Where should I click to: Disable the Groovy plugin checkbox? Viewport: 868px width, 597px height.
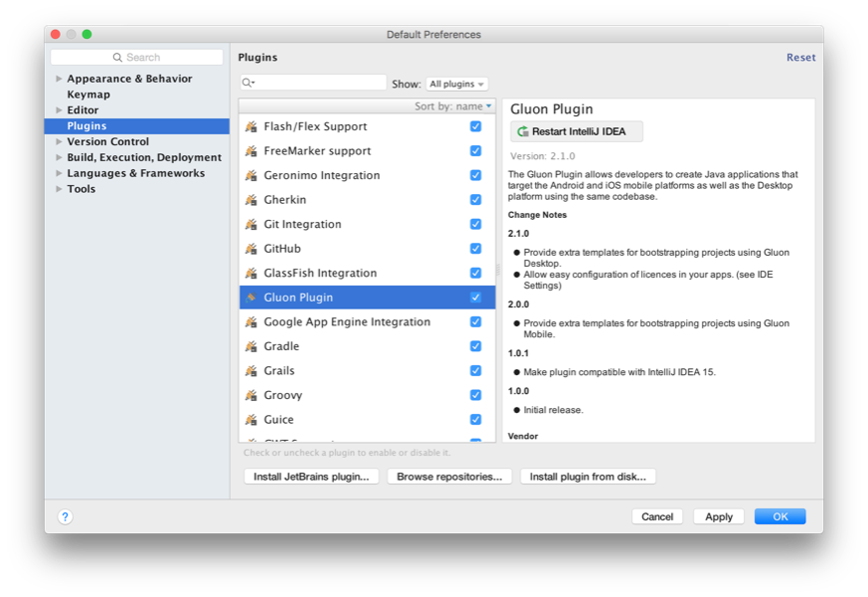tap(475, 395)
